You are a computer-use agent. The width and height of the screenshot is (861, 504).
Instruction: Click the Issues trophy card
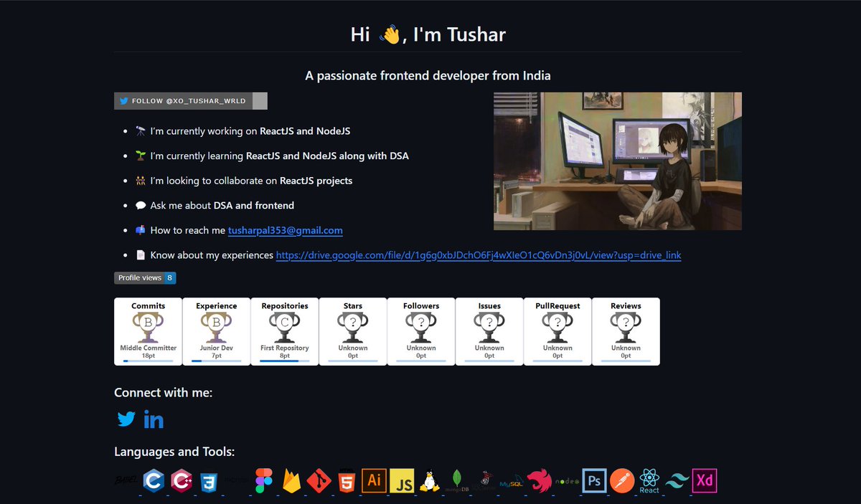[489, 331]
